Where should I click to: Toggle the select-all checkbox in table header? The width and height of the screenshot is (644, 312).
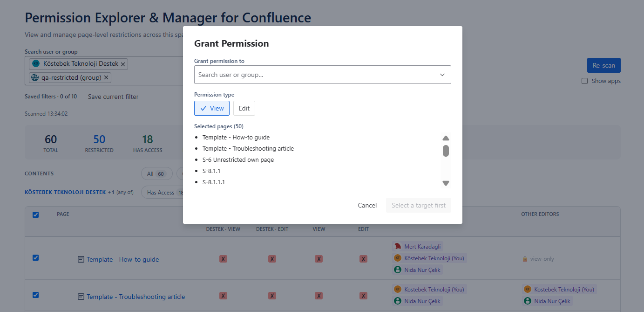tap(36, 215)
